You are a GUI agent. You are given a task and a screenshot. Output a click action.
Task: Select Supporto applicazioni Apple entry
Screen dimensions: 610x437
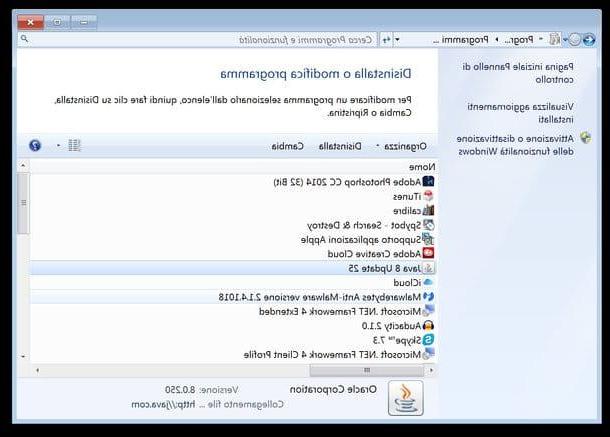pyautogui.click(x=361, y=240)
